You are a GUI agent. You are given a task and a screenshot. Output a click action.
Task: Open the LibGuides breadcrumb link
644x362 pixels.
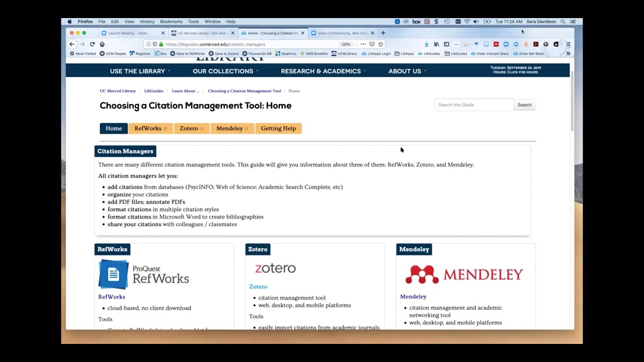click(x=153, y=91)
